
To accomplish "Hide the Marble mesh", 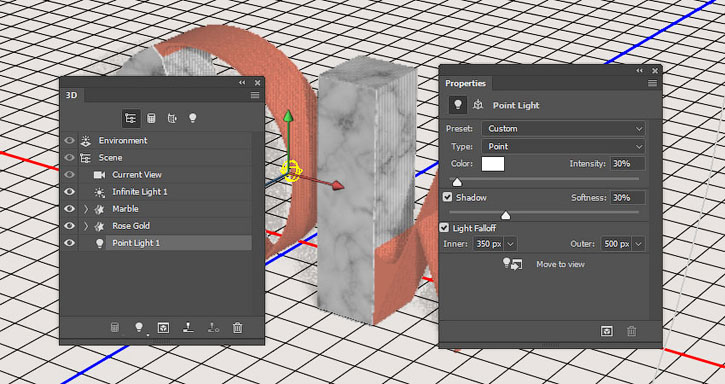I will click(69, 209).
